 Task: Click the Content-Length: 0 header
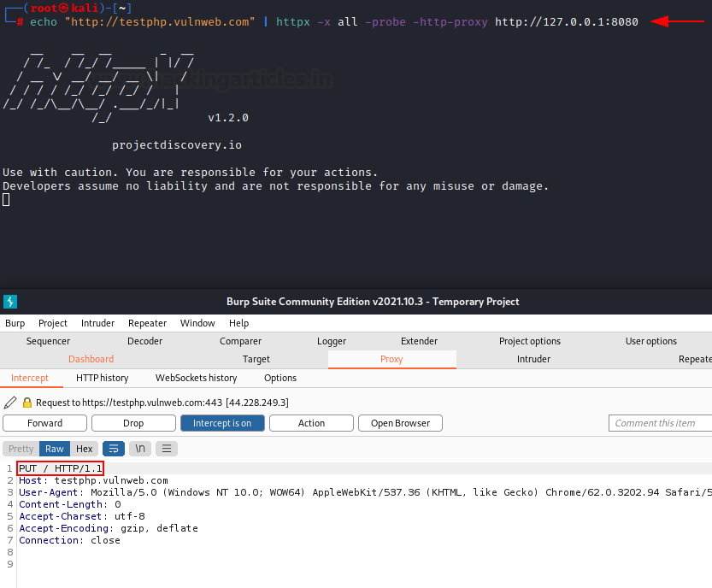tap(70, 504)
